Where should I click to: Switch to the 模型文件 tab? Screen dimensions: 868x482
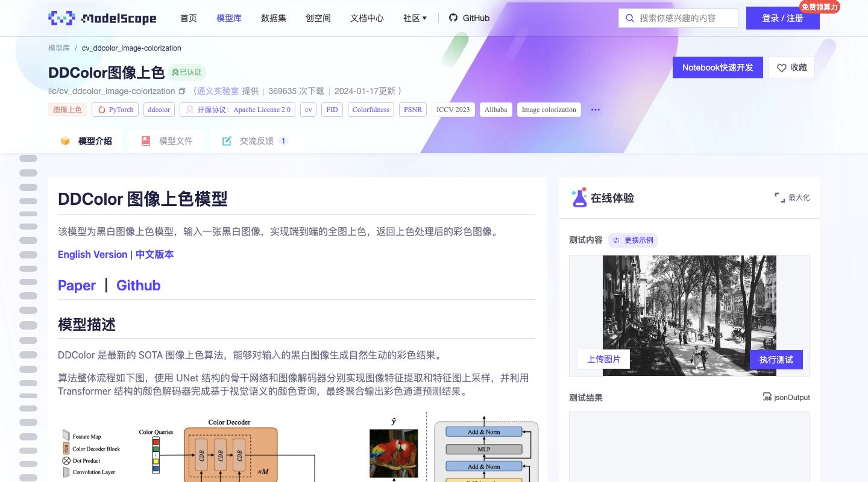tap(166, 141)
